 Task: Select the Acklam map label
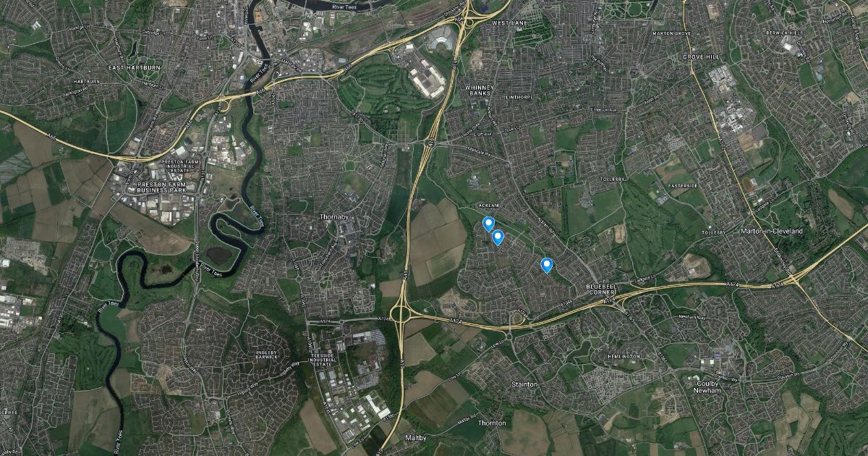click(490, 206)
